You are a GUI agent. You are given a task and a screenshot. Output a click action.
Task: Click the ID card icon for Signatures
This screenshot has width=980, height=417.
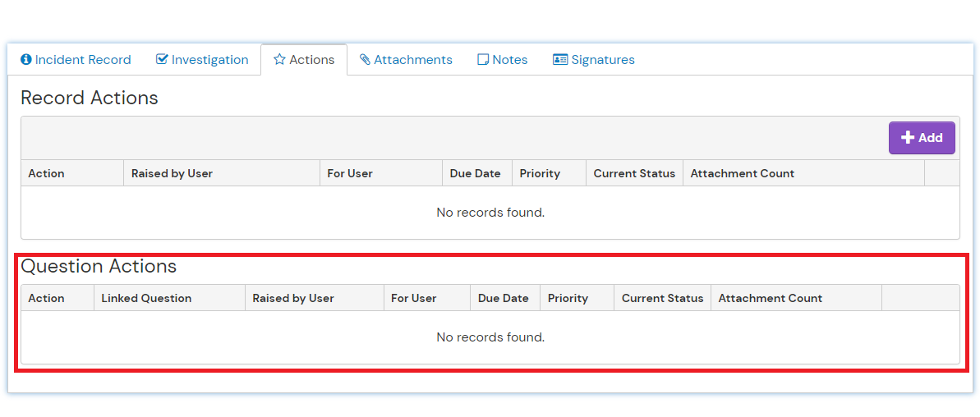560,60
